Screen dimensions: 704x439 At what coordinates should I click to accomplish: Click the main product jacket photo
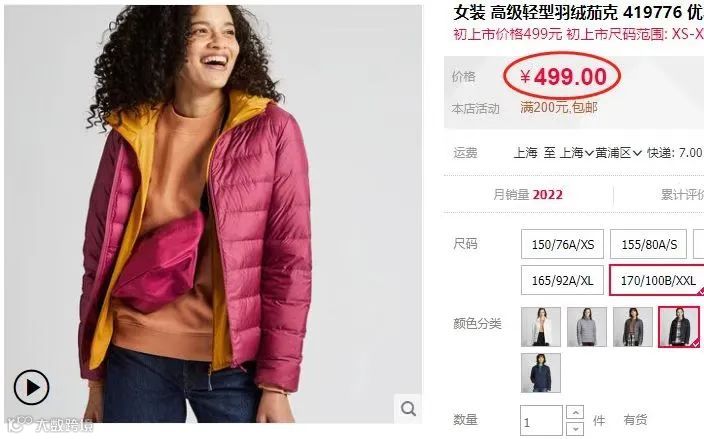(213, 214)
